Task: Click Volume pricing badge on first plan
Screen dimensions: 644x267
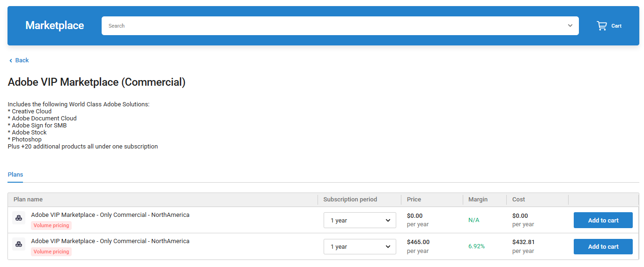Action: coord(52,225)
